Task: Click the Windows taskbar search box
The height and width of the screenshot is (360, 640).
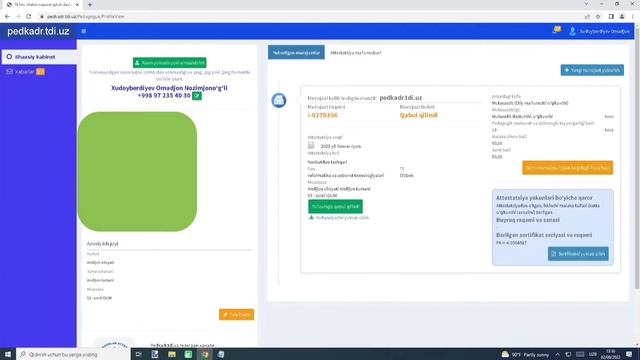Action: [73, 354]
